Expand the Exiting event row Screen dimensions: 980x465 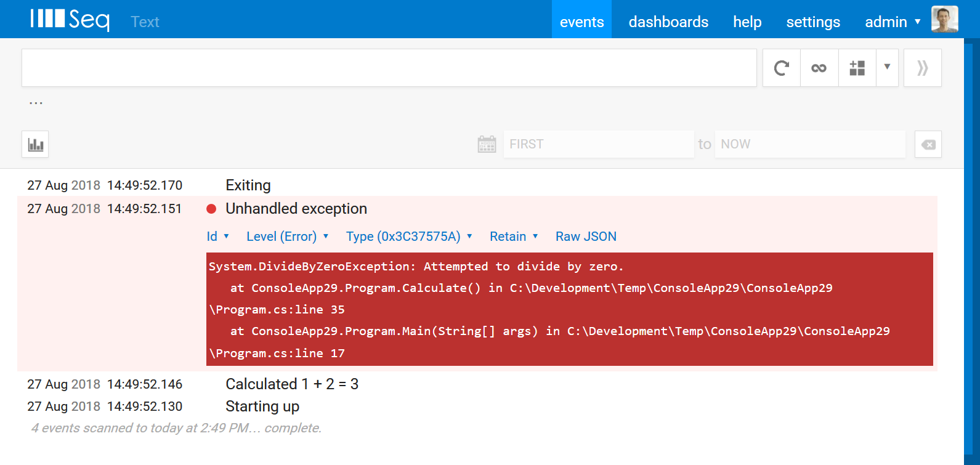click(x=248, y=185)
